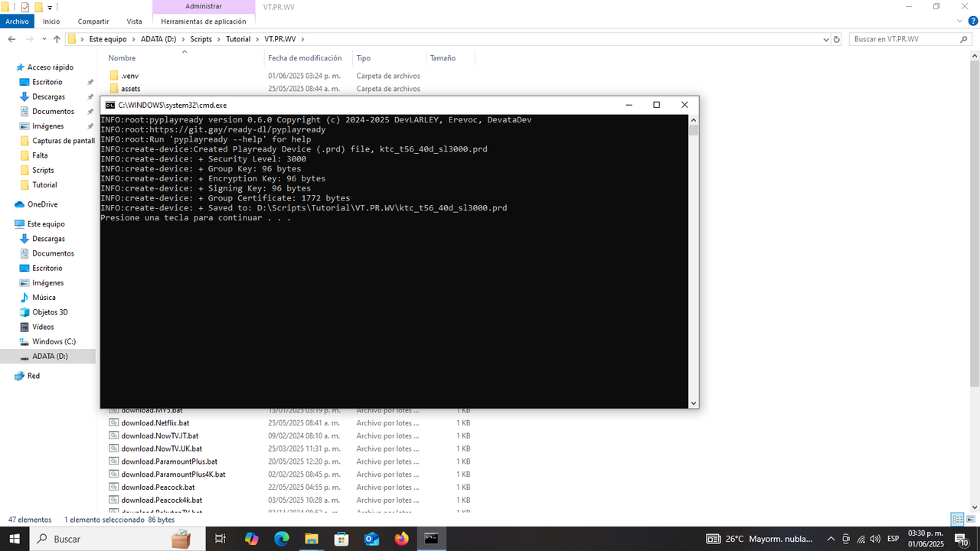This screenshot has height=551, width=980.
Task: Click Scripts in the address breadcrumb
Action: pos(201,39)
